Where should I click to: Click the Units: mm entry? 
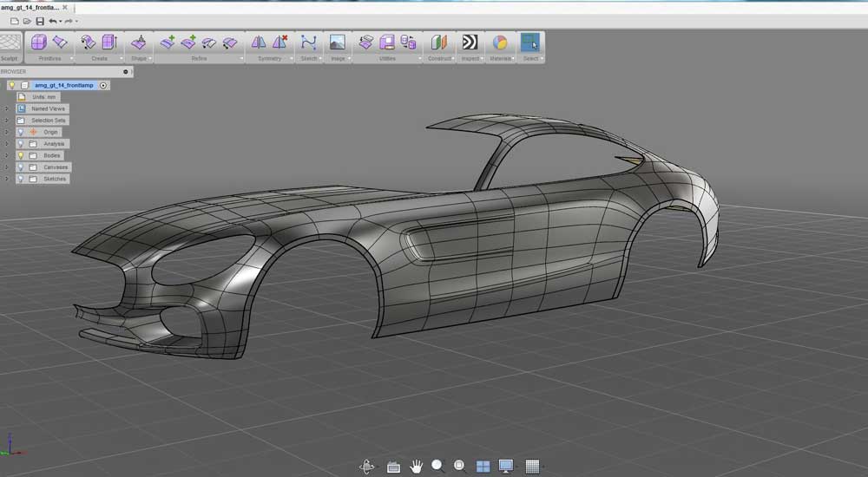(x=43, y=97)
